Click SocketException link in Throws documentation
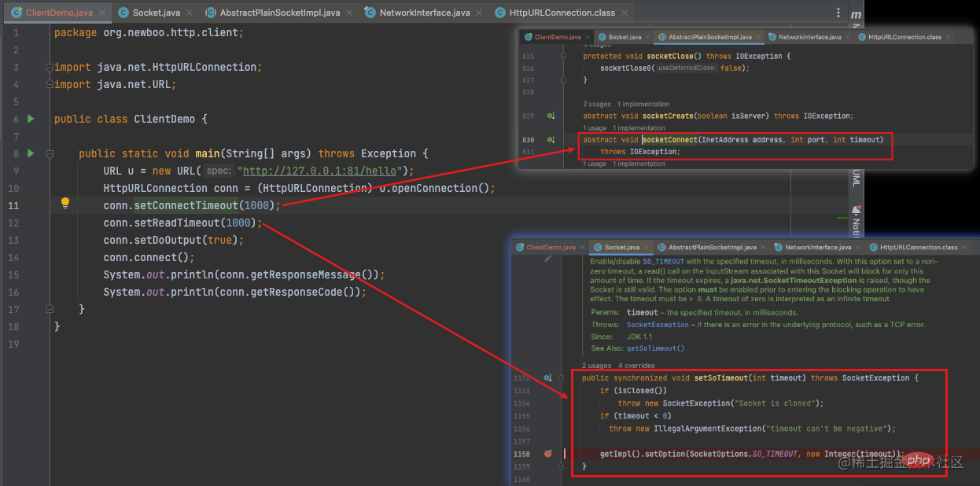980x486 pixels. pyautogui.click(x=657, y=325)
